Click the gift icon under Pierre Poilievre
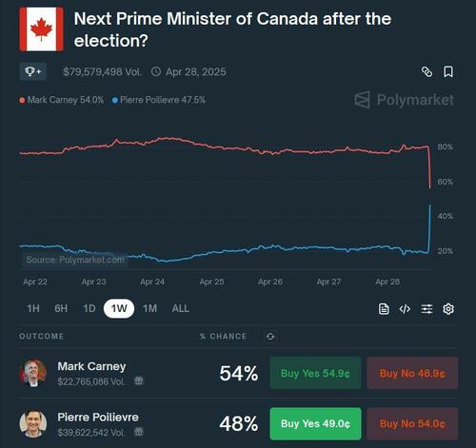Viewport: 476px width, 448px height. pos(139,431)
